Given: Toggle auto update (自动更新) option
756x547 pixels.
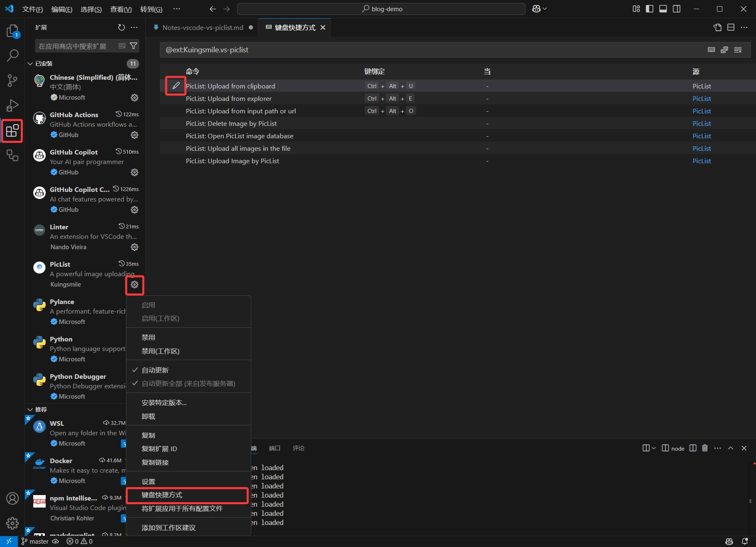Looking at the screenshot, I should pyautogui.click(x=189, y=370).
